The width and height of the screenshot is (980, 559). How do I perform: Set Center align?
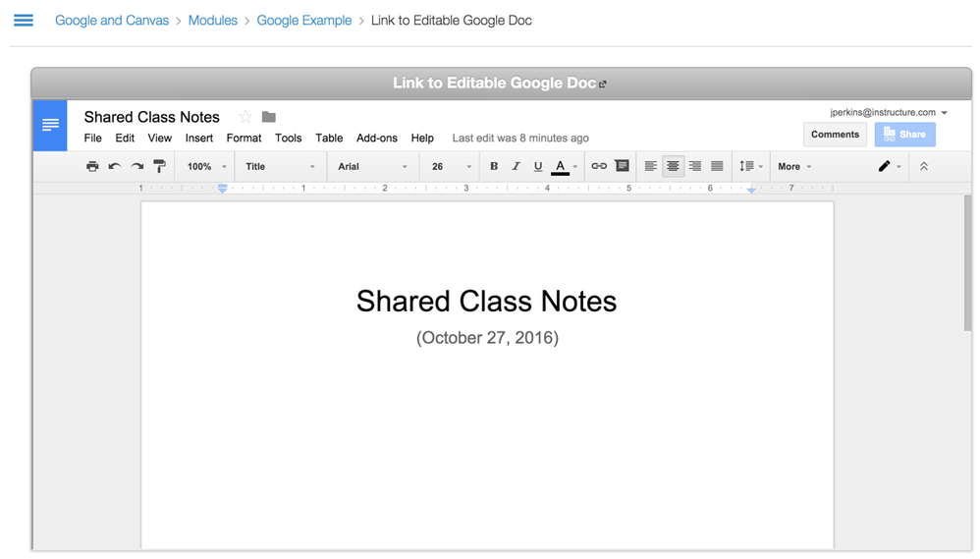point(673,166)
